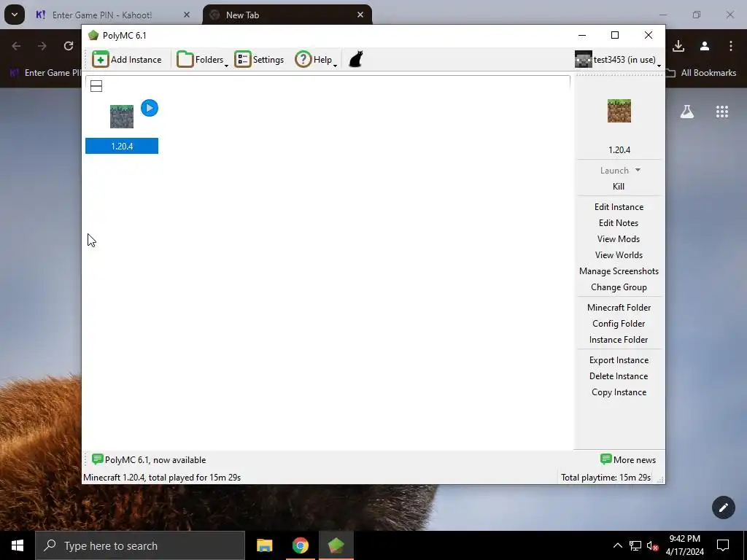Open the Instance Folder

click(619, 340)
